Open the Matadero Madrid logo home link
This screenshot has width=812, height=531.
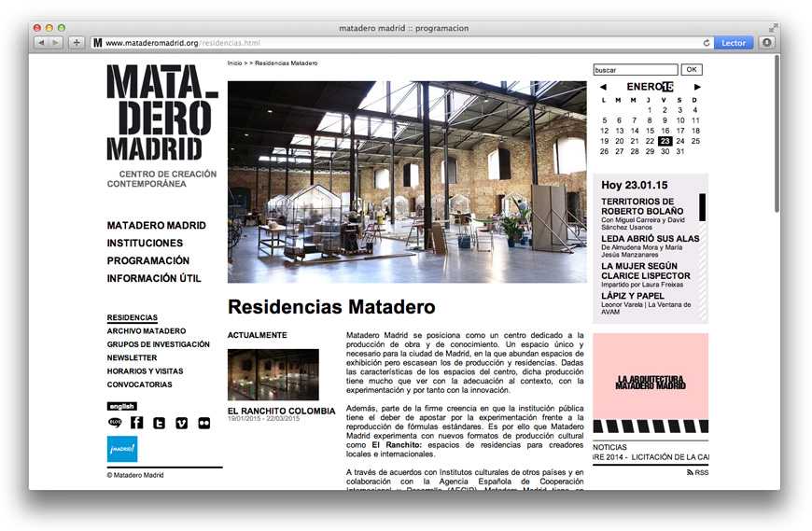(162, 112)
